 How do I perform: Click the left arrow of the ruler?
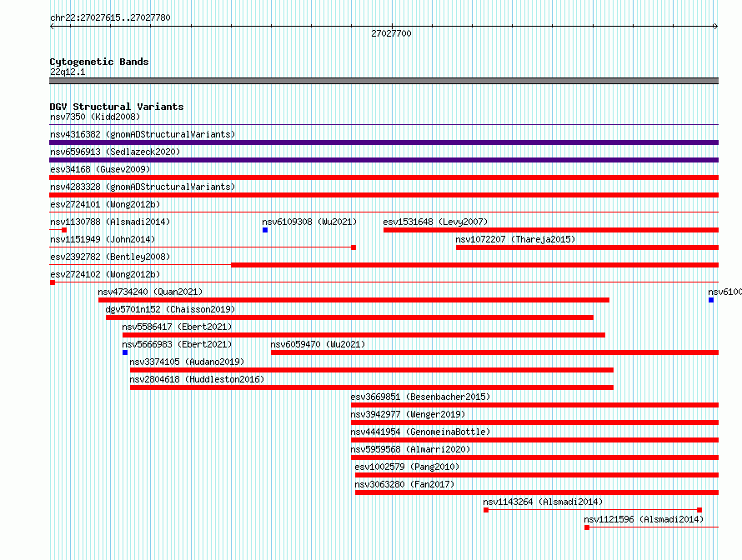pyautogui.click(x=52, y=26)
